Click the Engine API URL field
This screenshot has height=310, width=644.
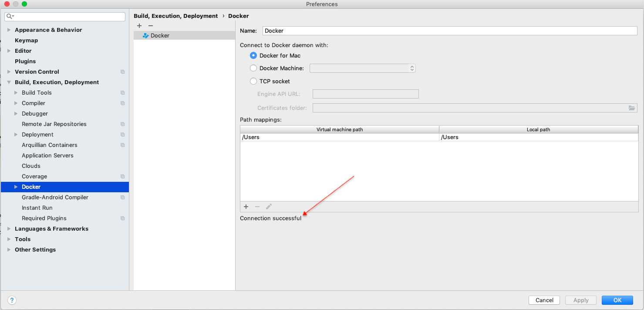pos(366,94)
